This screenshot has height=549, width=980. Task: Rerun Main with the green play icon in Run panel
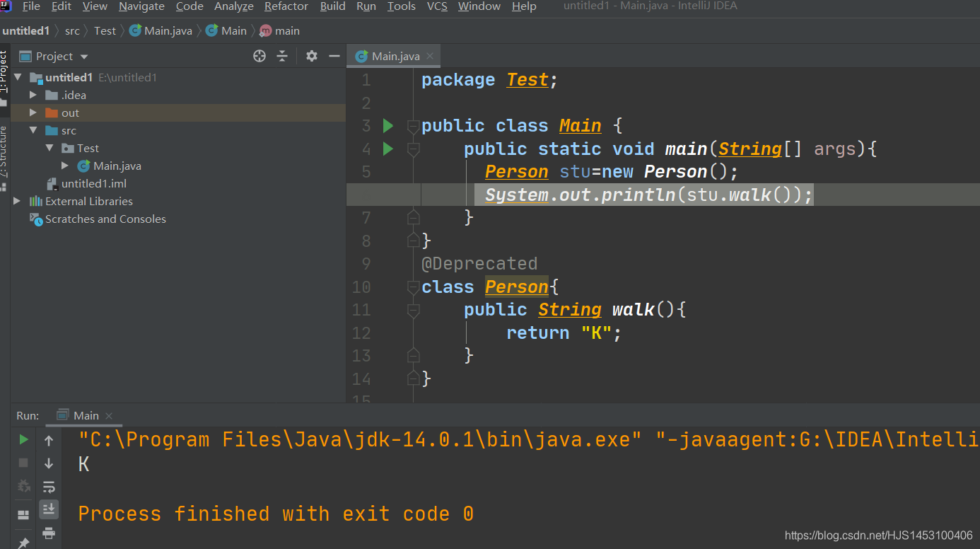pyautogui.click(x=23, y=439)
